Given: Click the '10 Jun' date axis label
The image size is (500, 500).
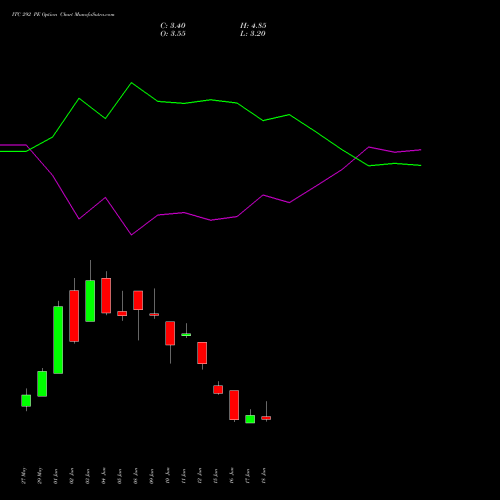Looking at the screenshot, I should pyautogui.click(x=168, y=476).
